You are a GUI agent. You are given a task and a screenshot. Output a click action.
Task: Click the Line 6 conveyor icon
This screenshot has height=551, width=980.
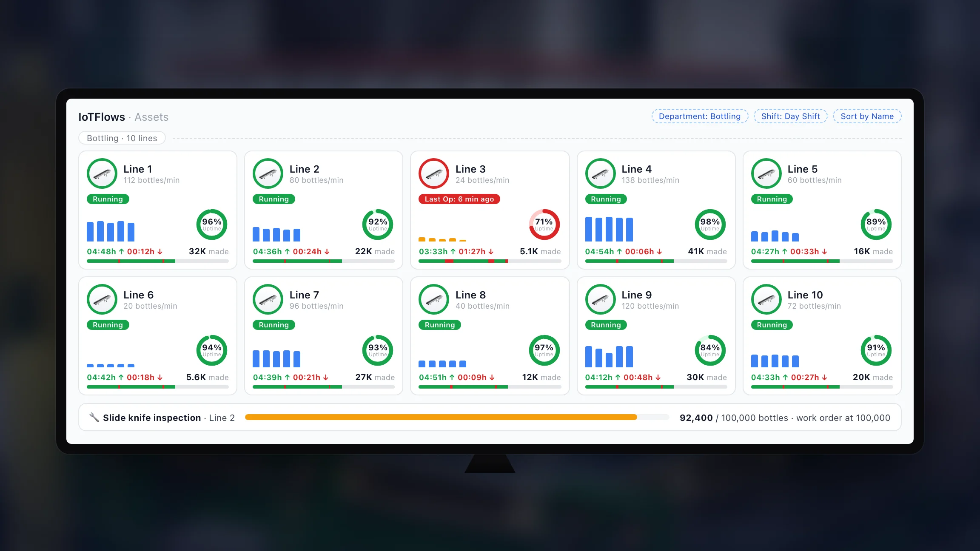pyautogui.click(x=102, y=299)
